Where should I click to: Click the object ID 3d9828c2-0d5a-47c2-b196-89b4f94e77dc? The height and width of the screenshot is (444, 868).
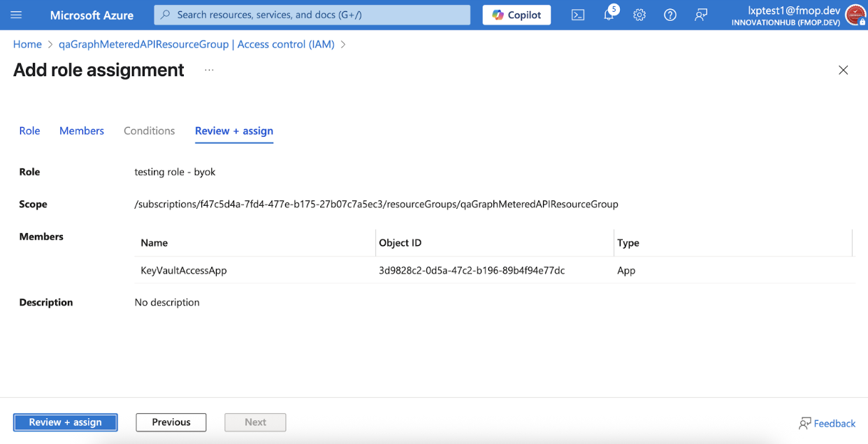pos(472,270)
